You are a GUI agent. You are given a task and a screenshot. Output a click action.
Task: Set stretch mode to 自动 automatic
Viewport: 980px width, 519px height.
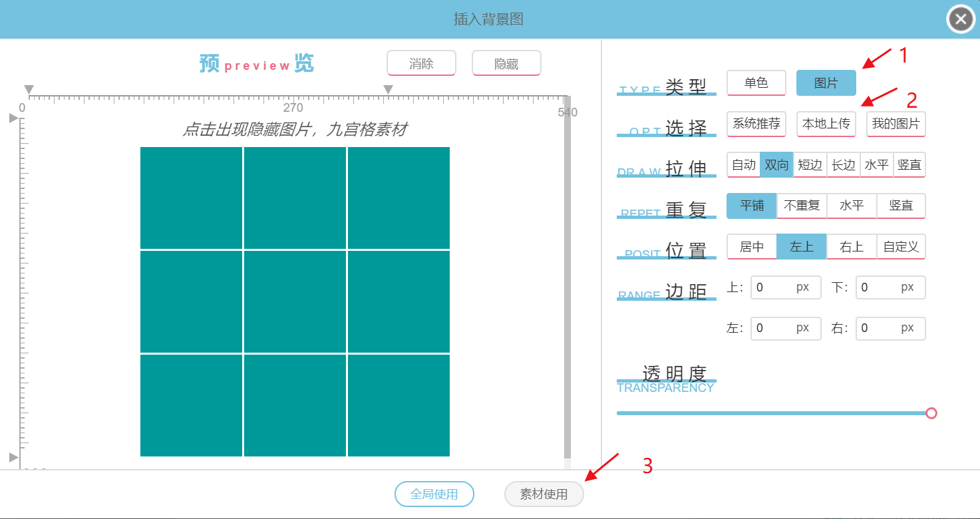coord(743,165)
